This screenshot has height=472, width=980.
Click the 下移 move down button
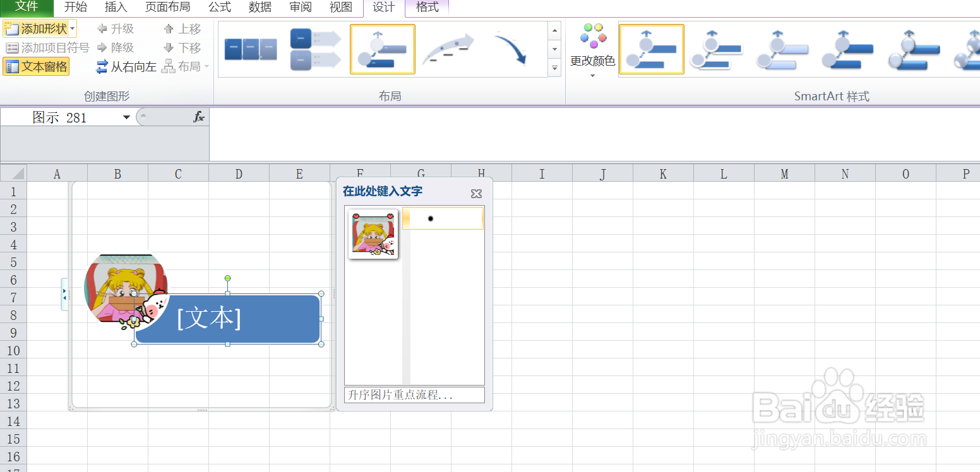coord(182,47)
